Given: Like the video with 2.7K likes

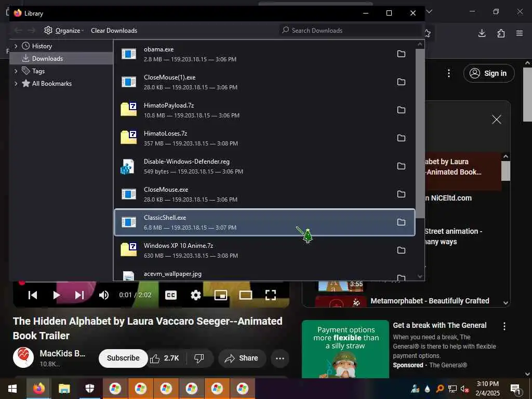Looking at the screenshot, I should tap(165, 358).
